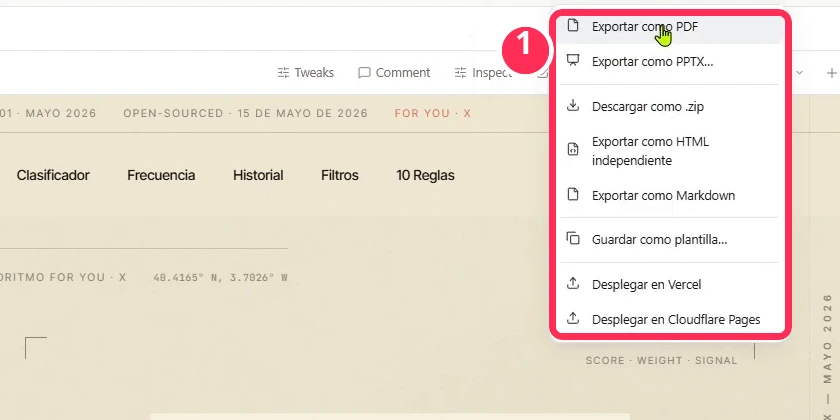The width and height of the screenshot is (840, 420).
Task: Select Exportar como HTML independiente
Action: (x=670, y=151)
